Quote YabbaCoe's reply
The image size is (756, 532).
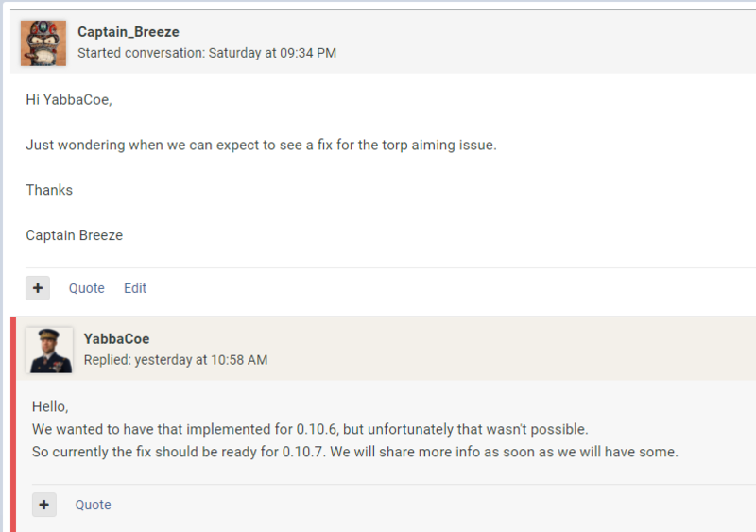click(93, 505)
